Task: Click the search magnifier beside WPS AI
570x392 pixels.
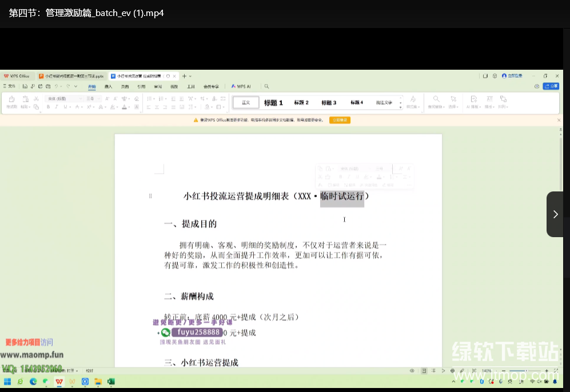Action: (266, 86)
